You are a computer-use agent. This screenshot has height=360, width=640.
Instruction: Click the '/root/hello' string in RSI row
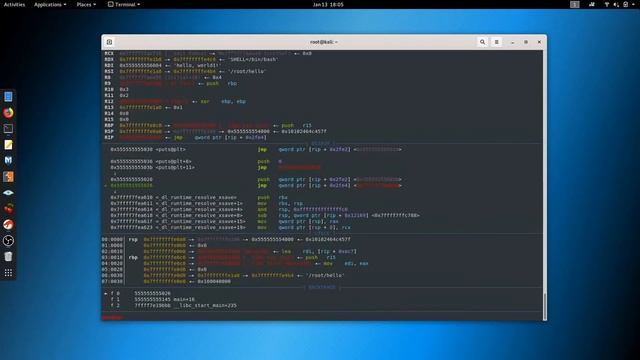246,71
